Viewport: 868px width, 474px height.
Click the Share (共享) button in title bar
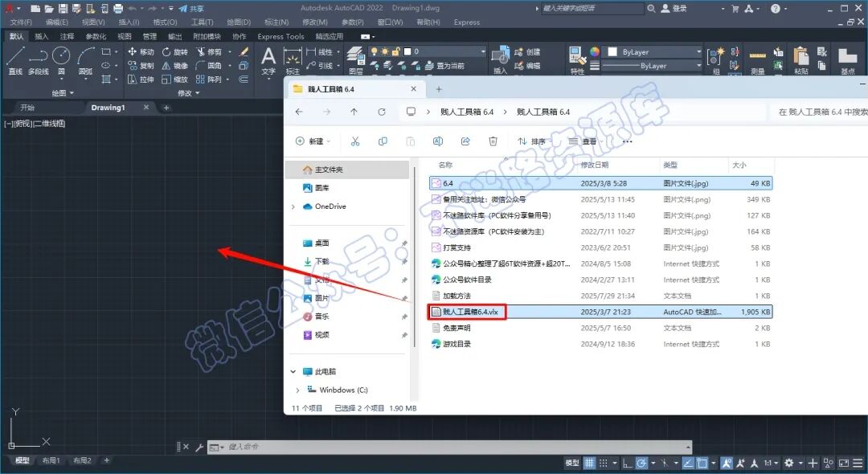point(191,8)
